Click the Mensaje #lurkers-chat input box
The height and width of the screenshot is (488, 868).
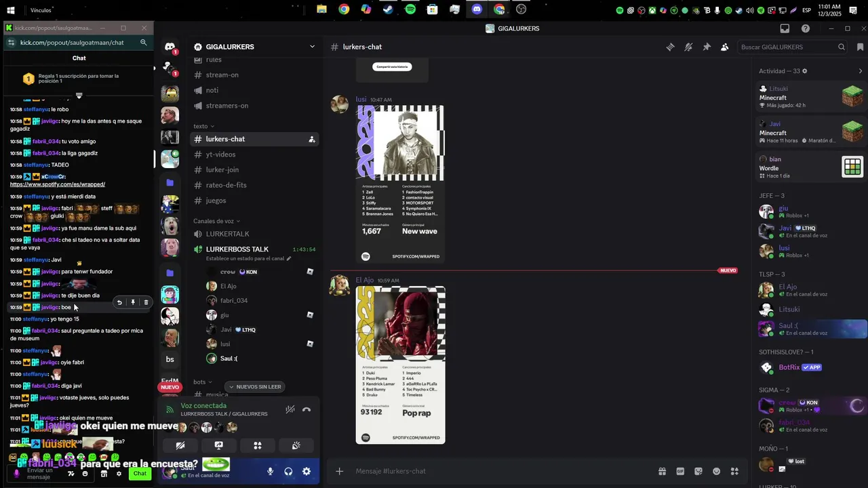tap(502, 471)
